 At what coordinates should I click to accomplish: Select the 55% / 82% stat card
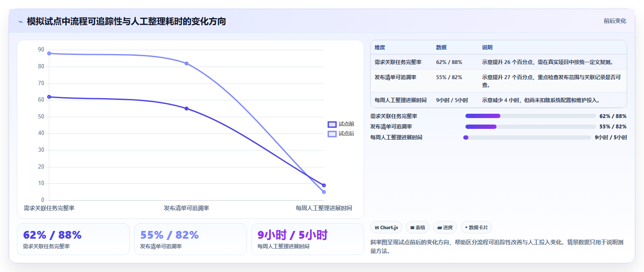[x=190, y=239]
